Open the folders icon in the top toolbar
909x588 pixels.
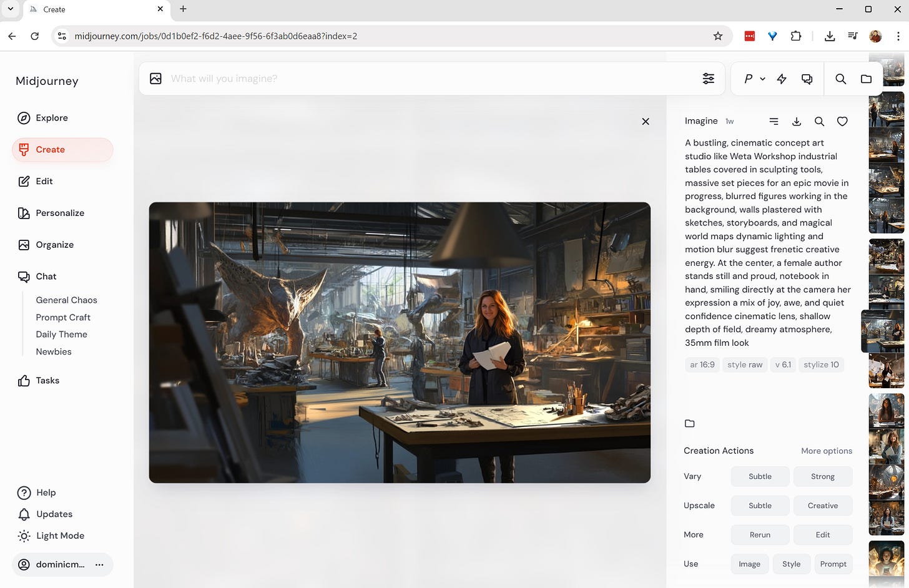867,79
